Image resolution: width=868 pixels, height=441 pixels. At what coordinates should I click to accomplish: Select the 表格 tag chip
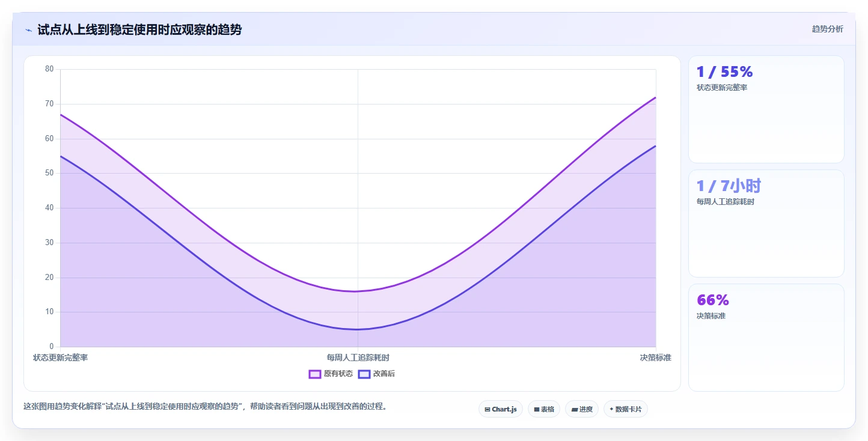point(544,409)
